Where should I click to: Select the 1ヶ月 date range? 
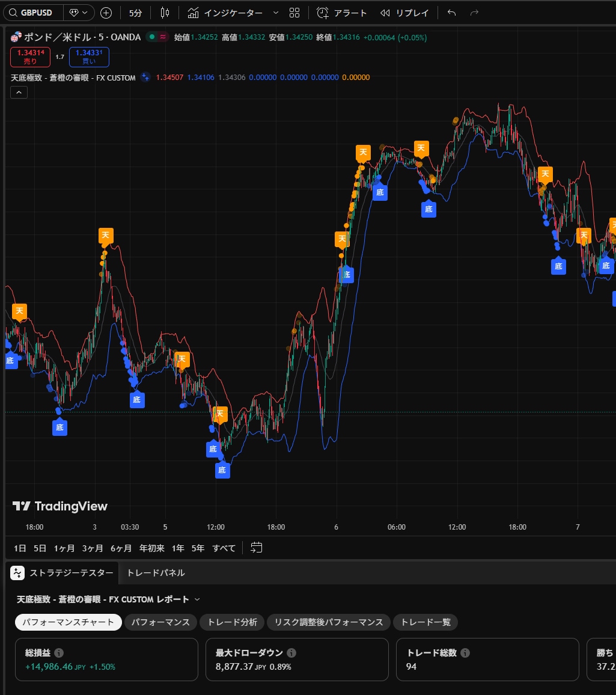(x=64, y=548)
